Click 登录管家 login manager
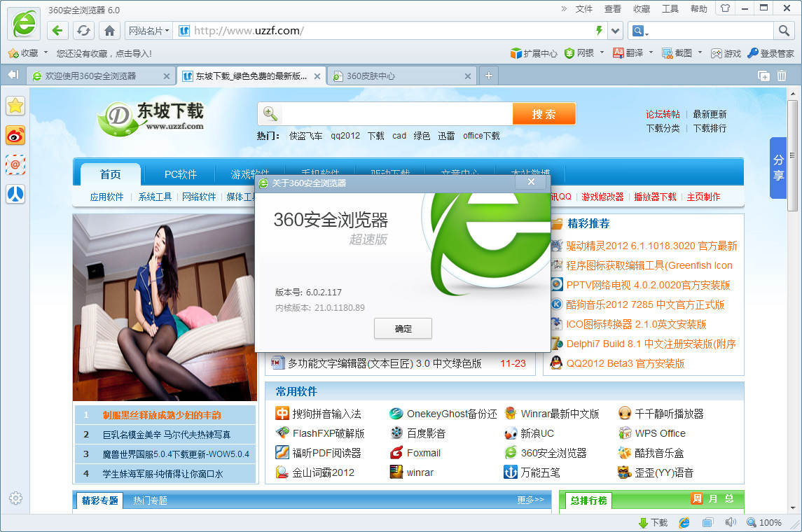Image resolution: width=802 pixels, height=532 pixels. point(770,53)
